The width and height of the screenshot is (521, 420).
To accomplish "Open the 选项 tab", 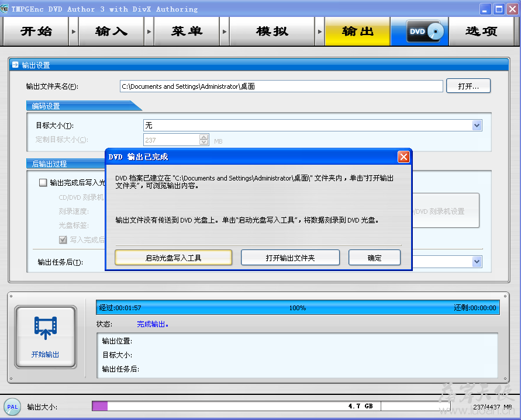I will 481,32.
